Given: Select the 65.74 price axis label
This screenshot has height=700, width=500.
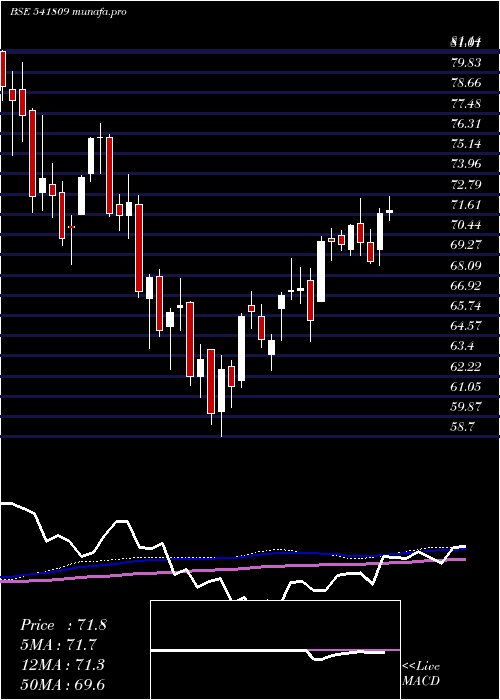Looking at the screenshot, I should click(466, 306).
